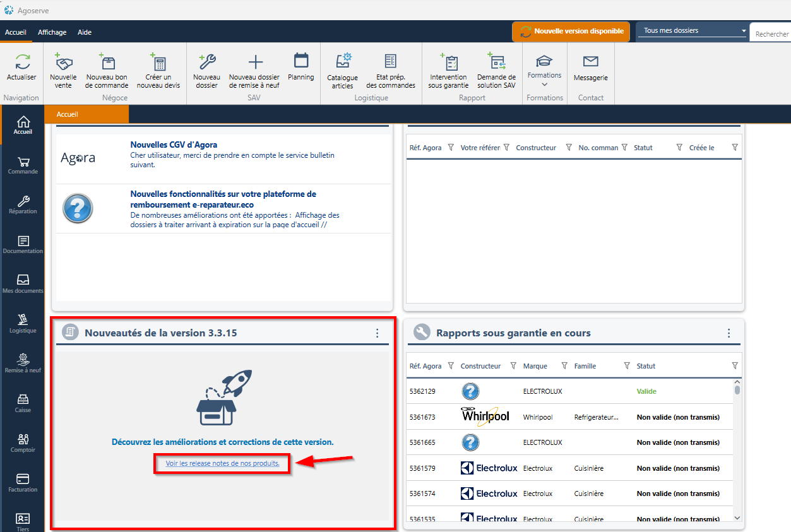
Task: Open Nouveau dossier de remise à neuf
Action: click(254, 69)
